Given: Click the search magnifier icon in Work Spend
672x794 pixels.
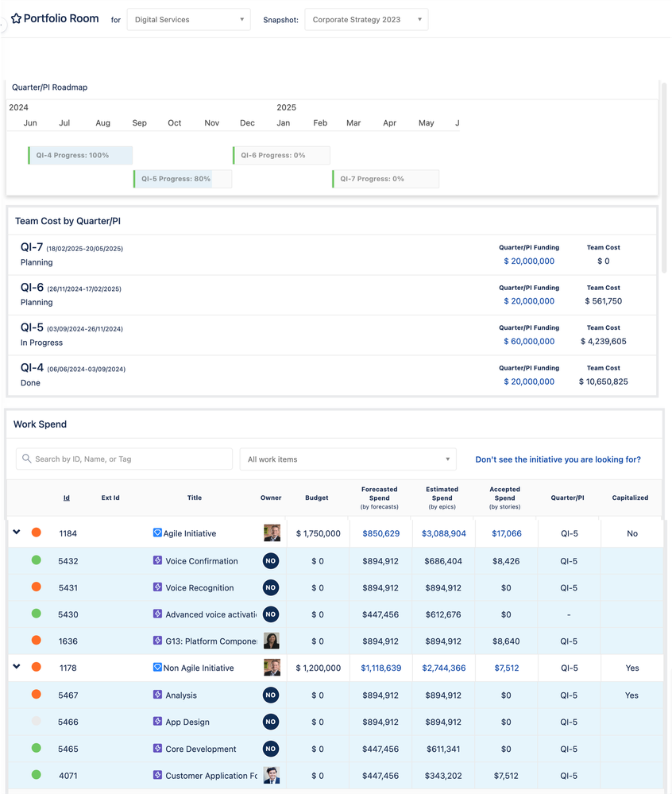Looking at the screenshot, I should point(27,459).
